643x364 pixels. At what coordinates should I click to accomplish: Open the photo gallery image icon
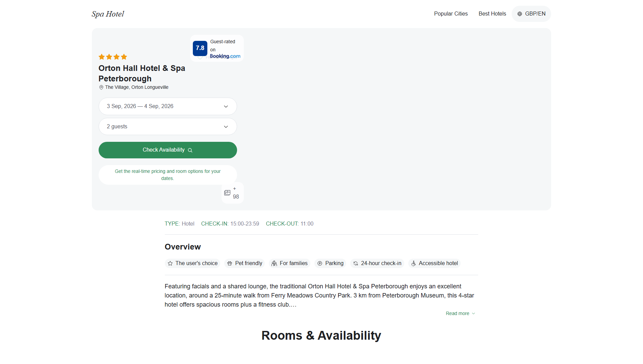point(227,193)
